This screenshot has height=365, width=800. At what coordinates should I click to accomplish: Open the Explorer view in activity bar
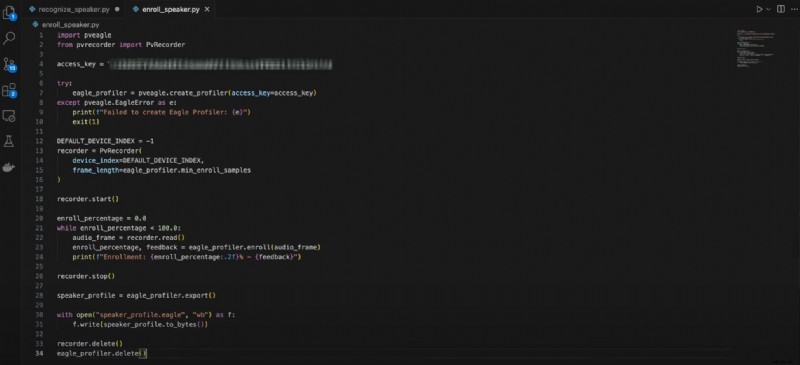(x=9, y=12)
